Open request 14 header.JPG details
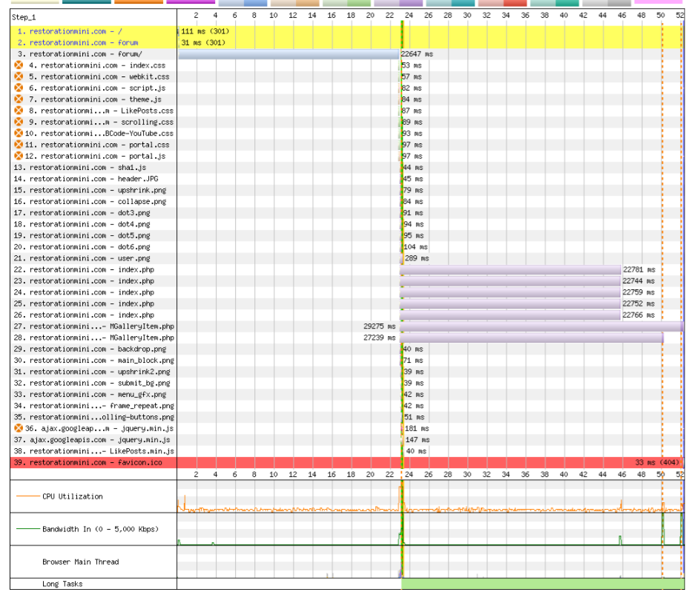 tap(85, 179)
